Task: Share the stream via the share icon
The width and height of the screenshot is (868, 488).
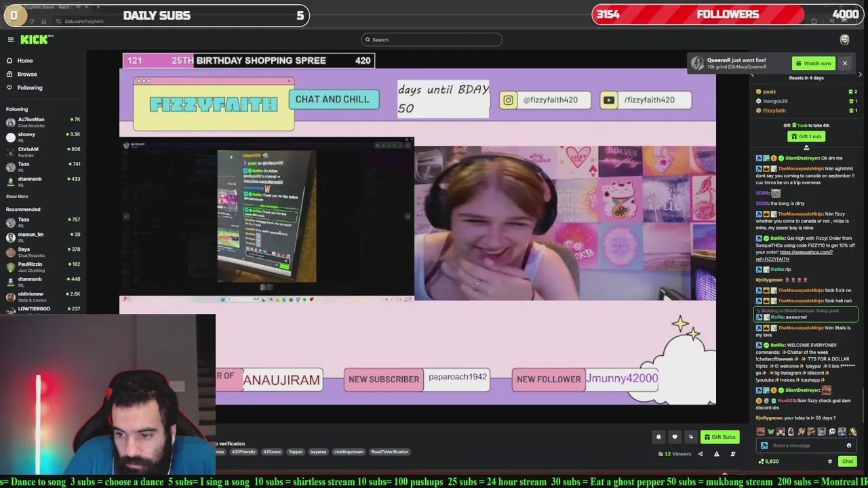Action: (x=701, y=454)
